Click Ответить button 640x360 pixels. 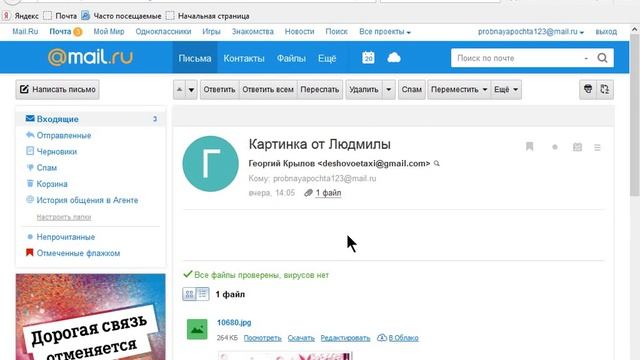[x=219, y=89]
